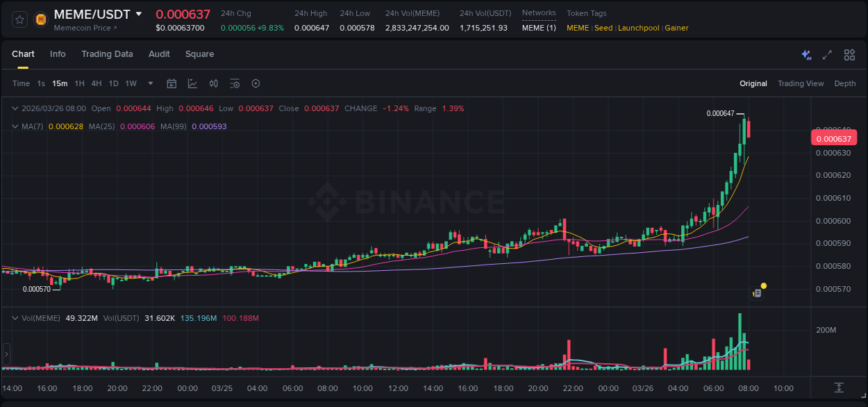Collapse the Vol(MEME) indicator panel
Screen dimensions: 868x407
click(15, 317)
